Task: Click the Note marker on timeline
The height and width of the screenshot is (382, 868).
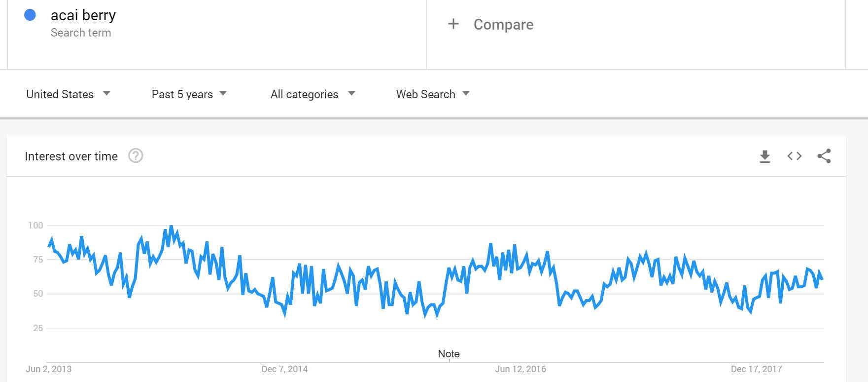Action: (x=449, y=354)
